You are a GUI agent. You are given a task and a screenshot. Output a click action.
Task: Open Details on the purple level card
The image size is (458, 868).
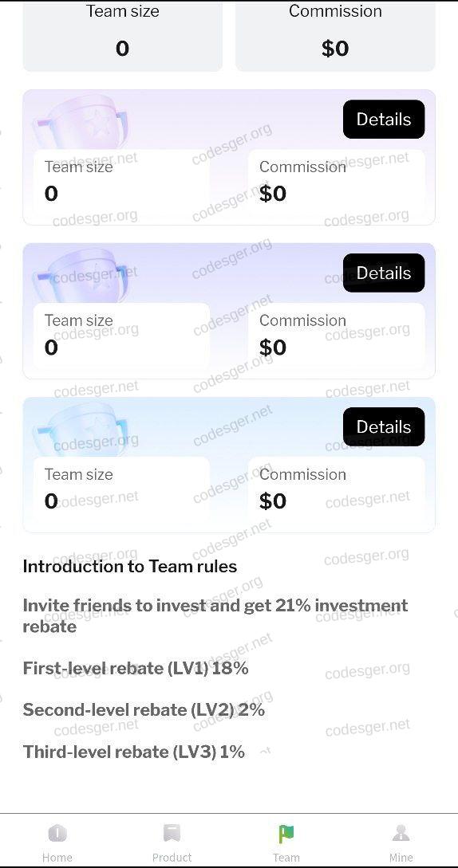click(384, 273)
